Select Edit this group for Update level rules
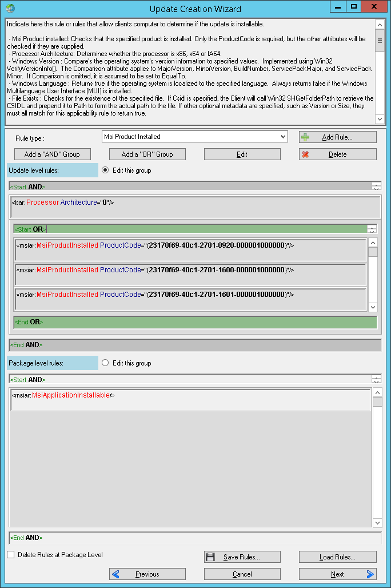The image size is (391, 588). click(105, 170)
